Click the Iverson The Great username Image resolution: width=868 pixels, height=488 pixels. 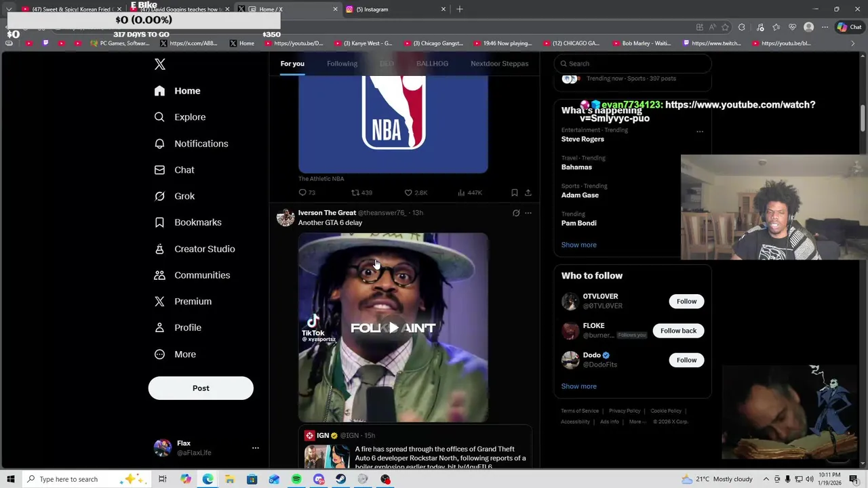tap(327, 213)
